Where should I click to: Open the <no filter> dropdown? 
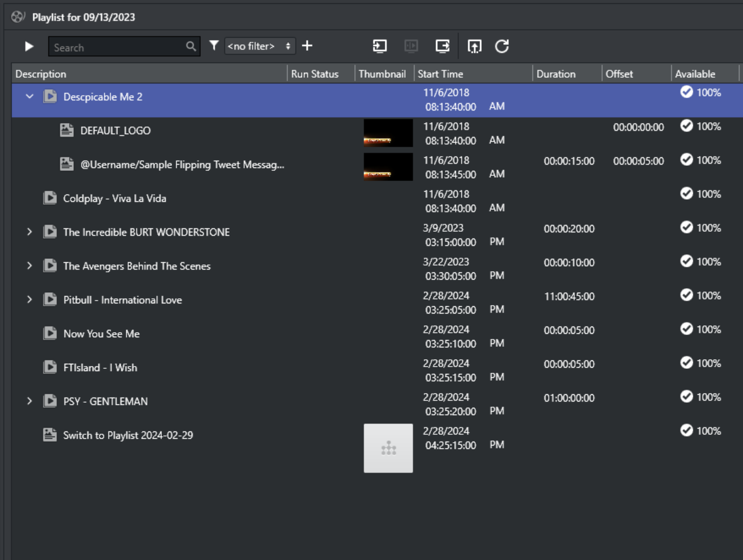(260, 46)
